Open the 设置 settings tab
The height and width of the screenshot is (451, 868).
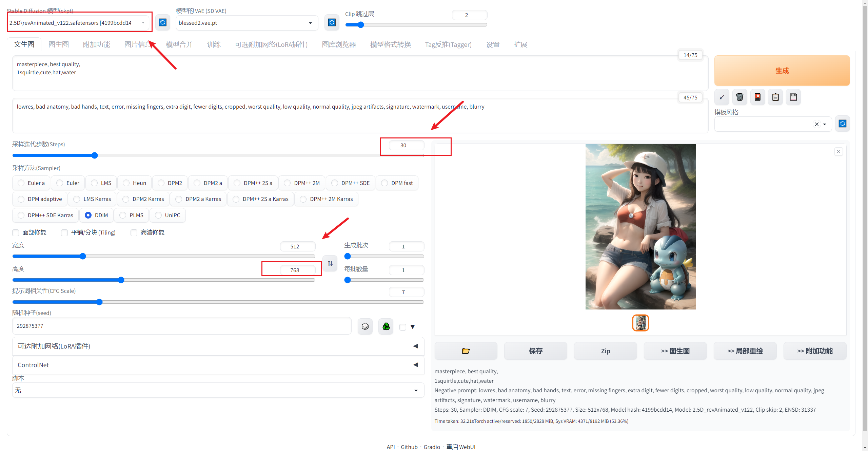coord(492,44)
